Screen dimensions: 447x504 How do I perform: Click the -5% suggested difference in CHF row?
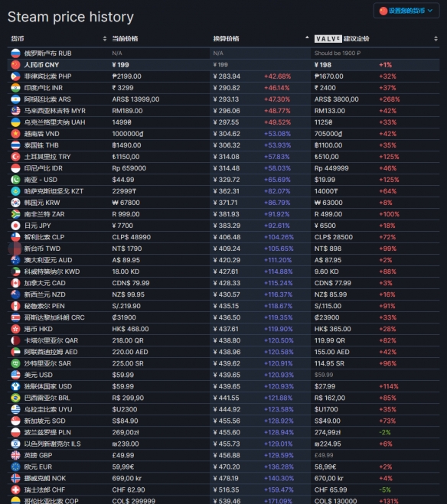click(385, 490)
